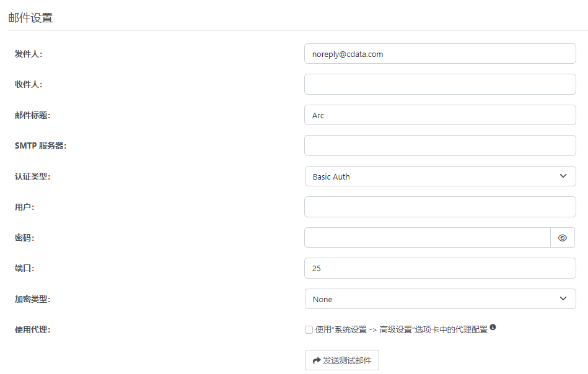The width and height of the screenshot is (588, 374).
Task: Show password using the eye icon
Action: click(562, 238)
